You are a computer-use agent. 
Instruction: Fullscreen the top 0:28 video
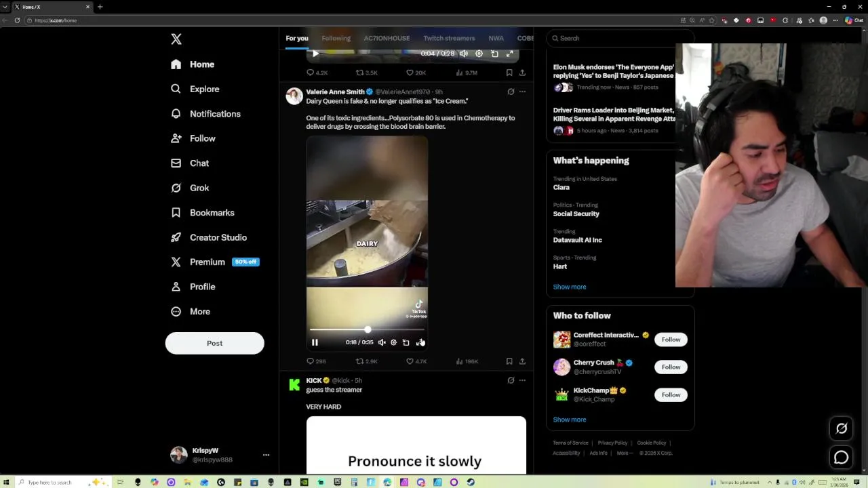click(x=509, y=54)
